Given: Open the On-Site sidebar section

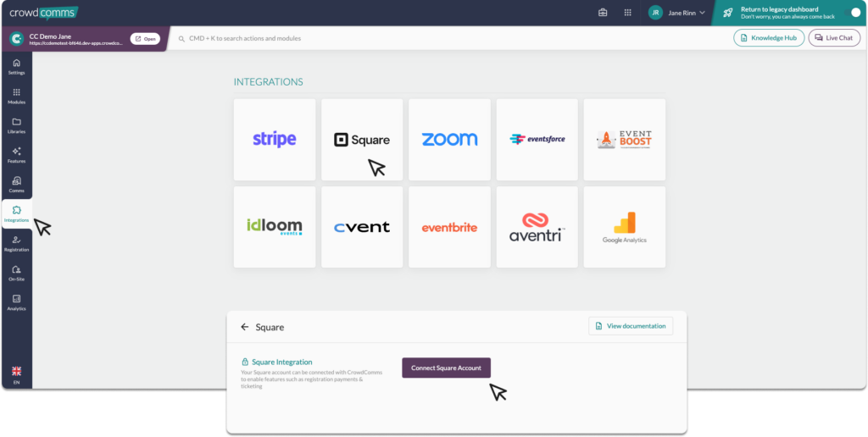Looking at the screenshot, I should pos(17,273).
